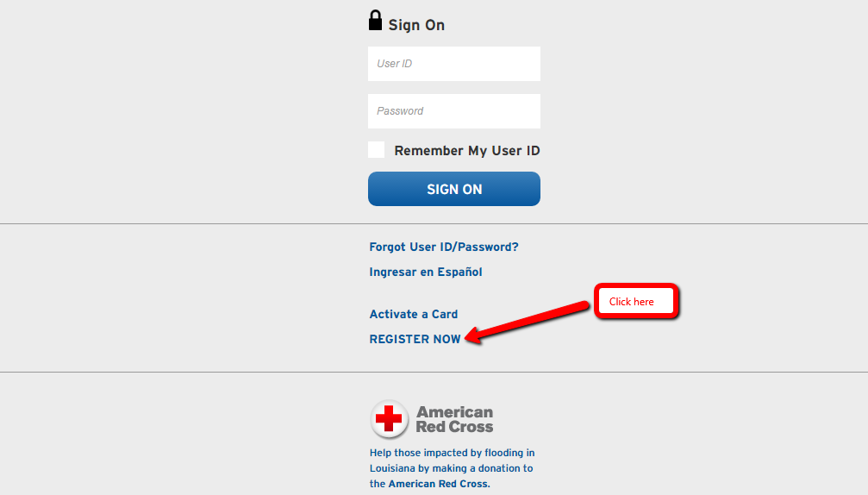Switch to Ingresar en Español

point(426,272)
